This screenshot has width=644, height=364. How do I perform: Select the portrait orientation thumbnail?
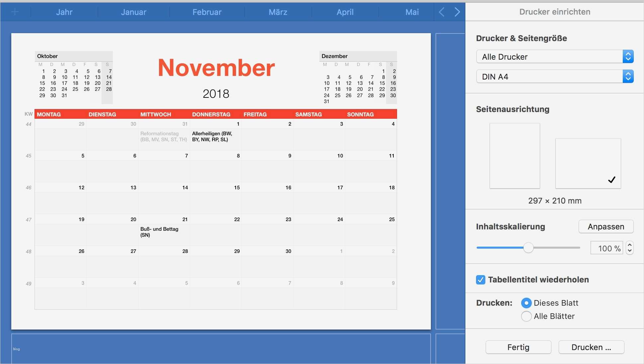click(x=514, y=156)
